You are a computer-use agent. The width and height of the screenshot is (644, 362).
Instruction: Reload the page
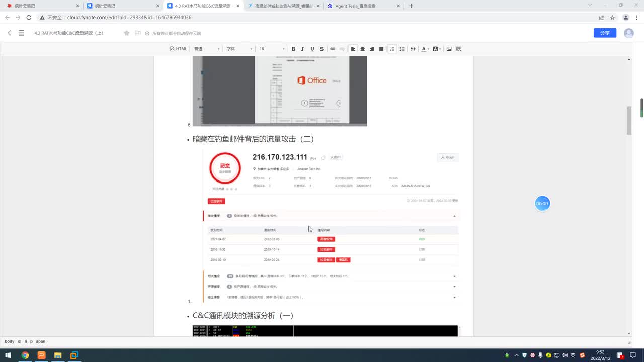click(29, 17)
